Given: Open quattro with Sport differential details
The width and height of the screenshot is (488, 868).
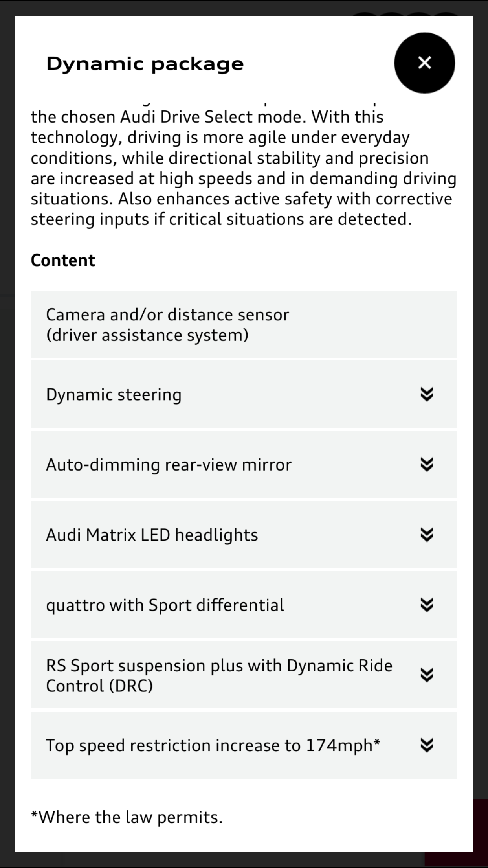Looking at the screenshot, I should (x=165, y=605).
